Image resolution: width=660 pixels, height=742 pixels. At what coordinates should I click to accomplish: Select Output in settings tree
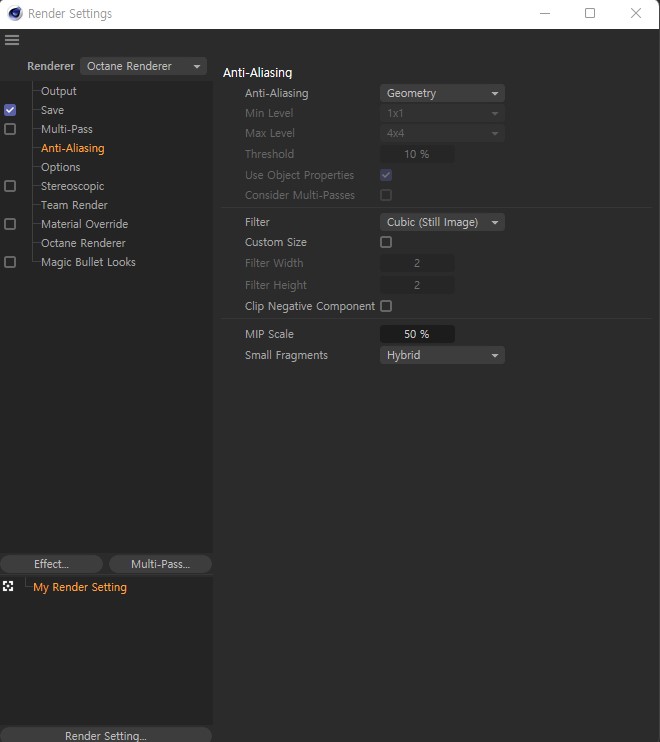coord(59,91)
